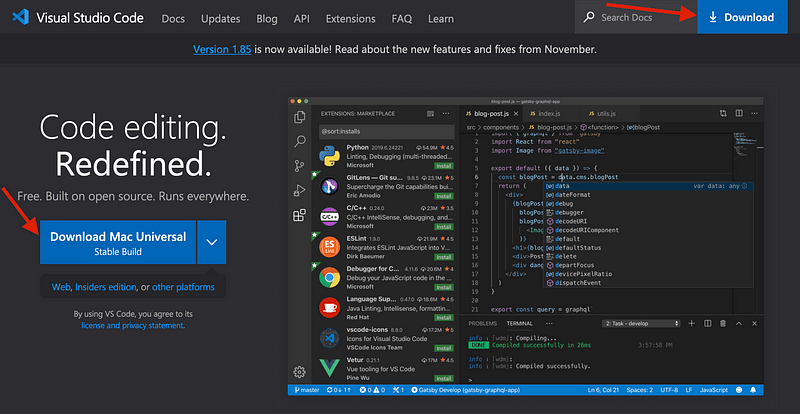The width and height of the screenshot is (800, 414).
Task: Click the top-right Download button
Action: point(742,17)
